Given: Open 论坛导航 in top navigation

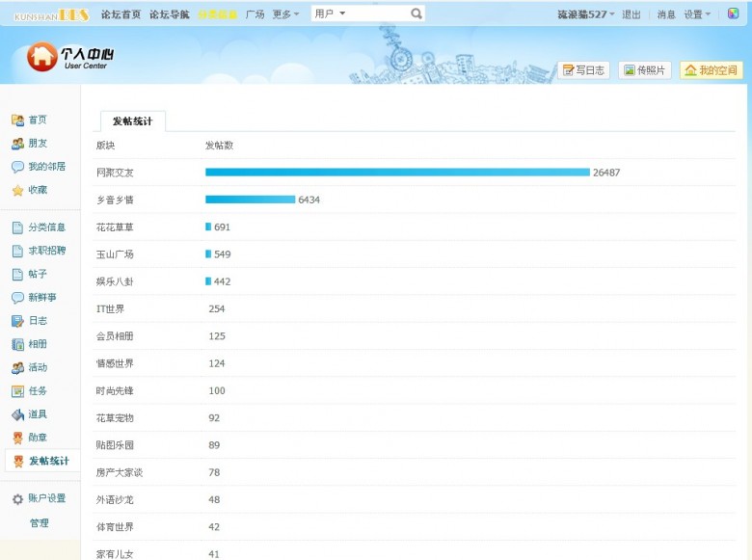Looking at the screenshot, I should [170, 14].
